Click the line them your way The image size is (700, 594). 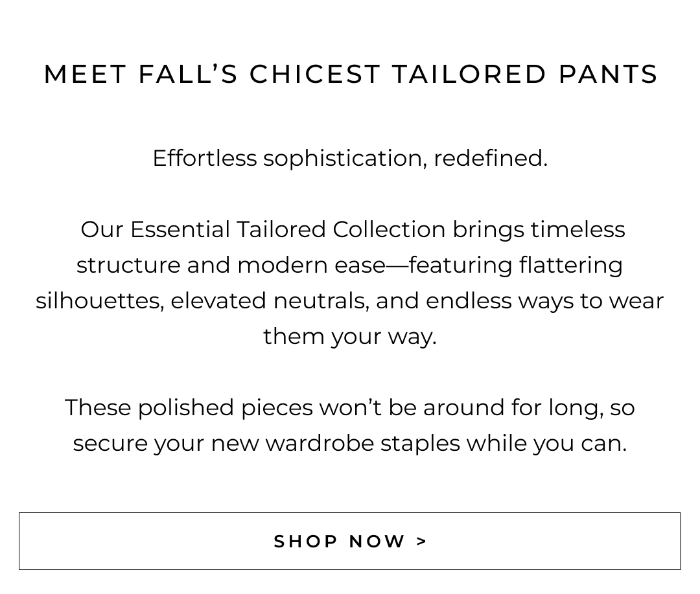pyautogui.click(x=349, y=336)
